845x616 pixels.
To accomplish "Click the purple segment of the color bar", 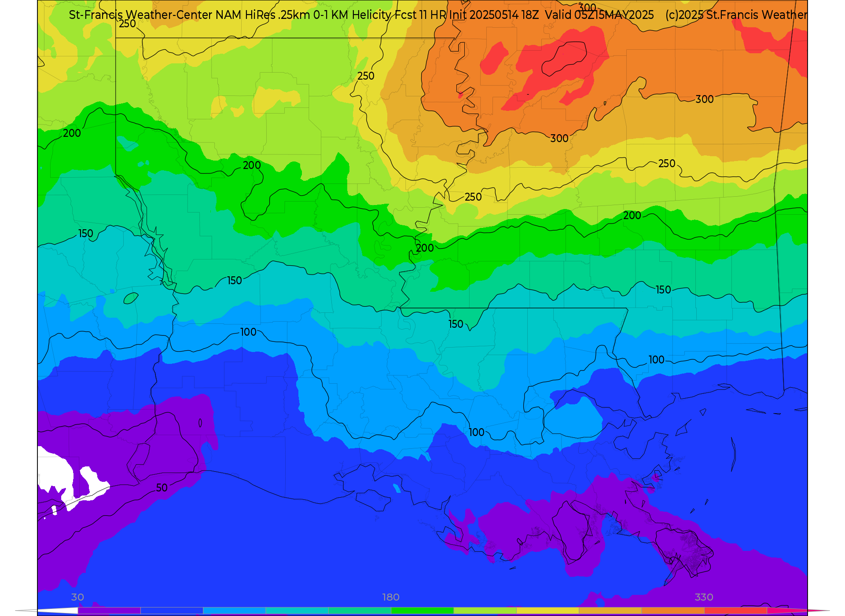I will coord(109,611).
